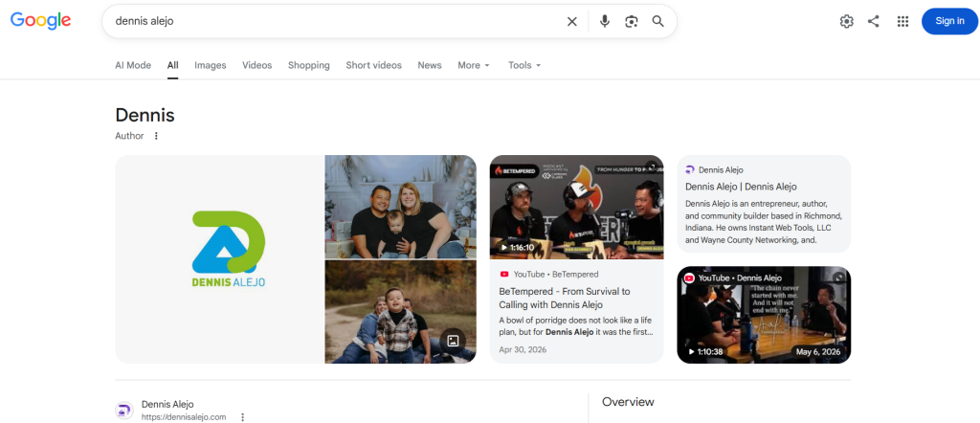980x423 pixels.
Task: Click the site favicon next to dennisalejo.com result
Action: pos(124,411)
